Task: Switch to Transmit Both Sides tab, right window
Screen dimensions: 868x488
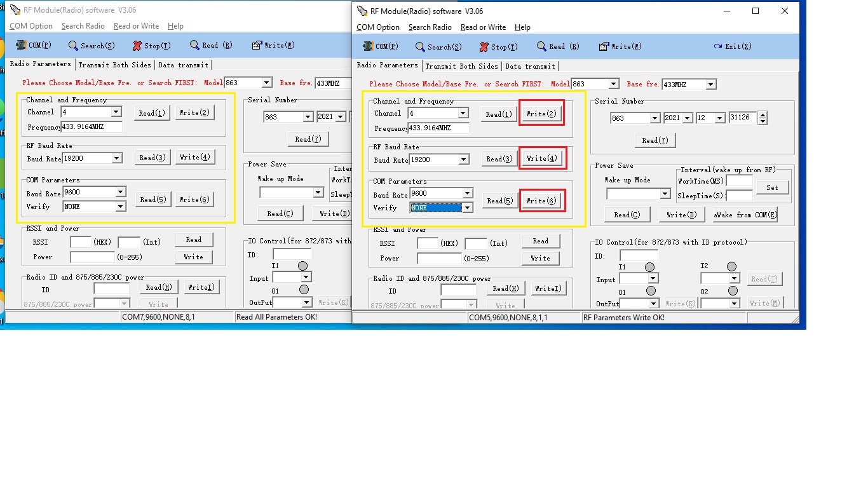Action: (x=461, y=66)
